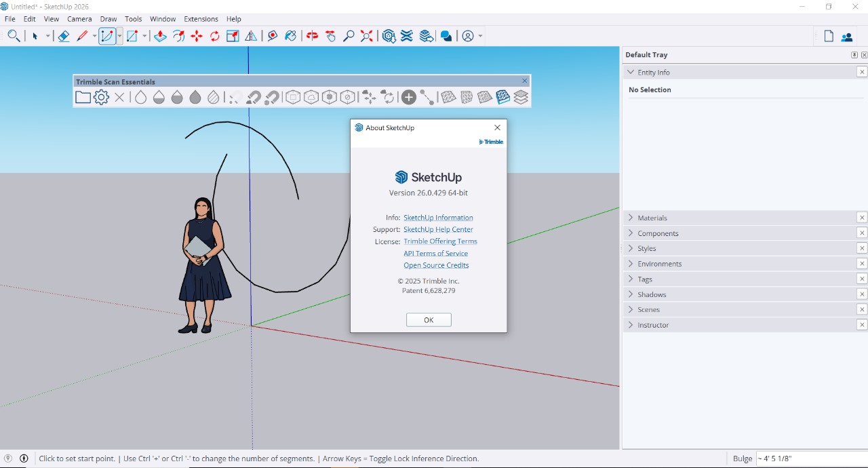Select the Rectangle shapes tool

[132, 36]
